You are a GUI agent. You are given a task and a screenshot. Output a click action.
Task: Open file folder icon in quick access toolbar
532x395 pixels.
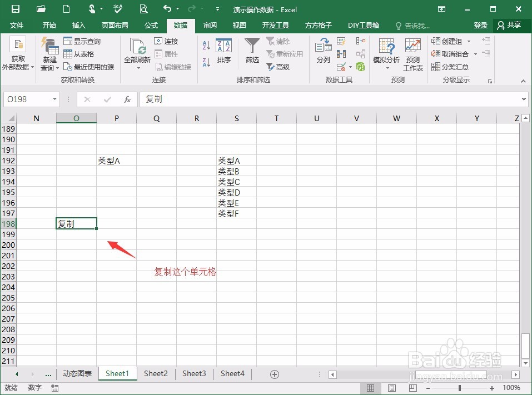(41, 9)
